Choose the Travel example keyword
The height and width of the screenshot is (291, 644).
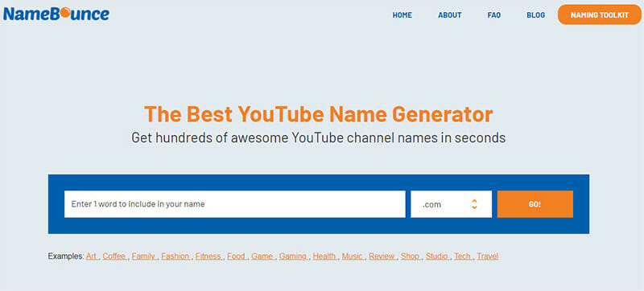[488, 256]
